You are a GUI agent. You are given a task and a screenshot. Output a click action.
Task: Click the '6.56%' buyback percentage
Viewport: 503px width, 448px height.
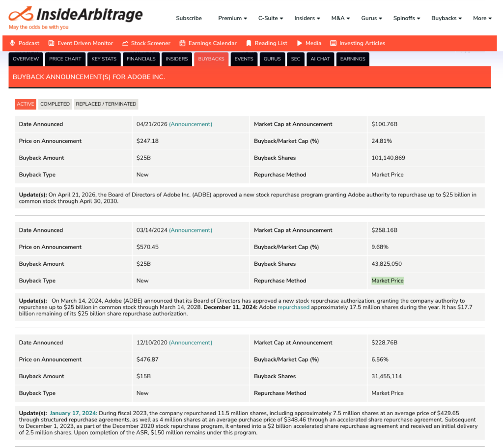(380, 360)
